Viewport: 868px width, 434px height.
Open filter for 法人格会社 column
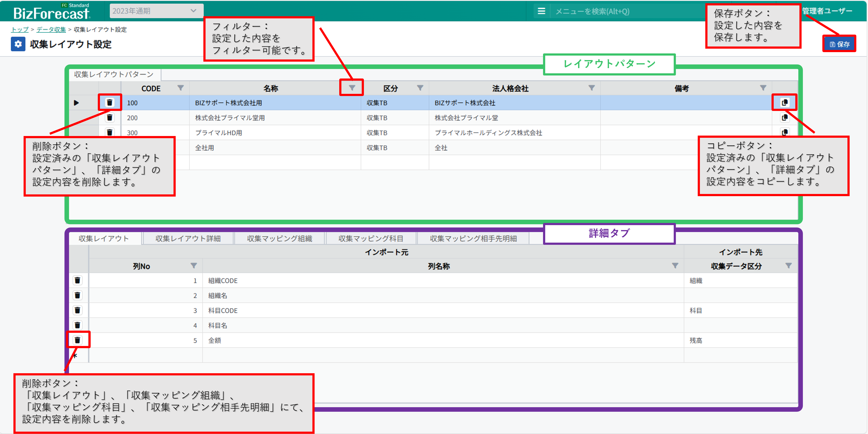[591, 88]
